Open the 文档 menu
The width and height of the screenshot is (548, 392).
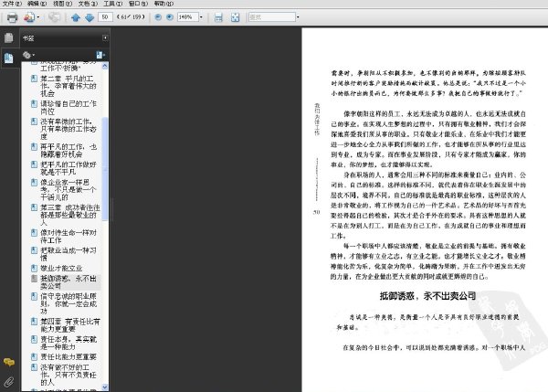click(x=88, y=4)
